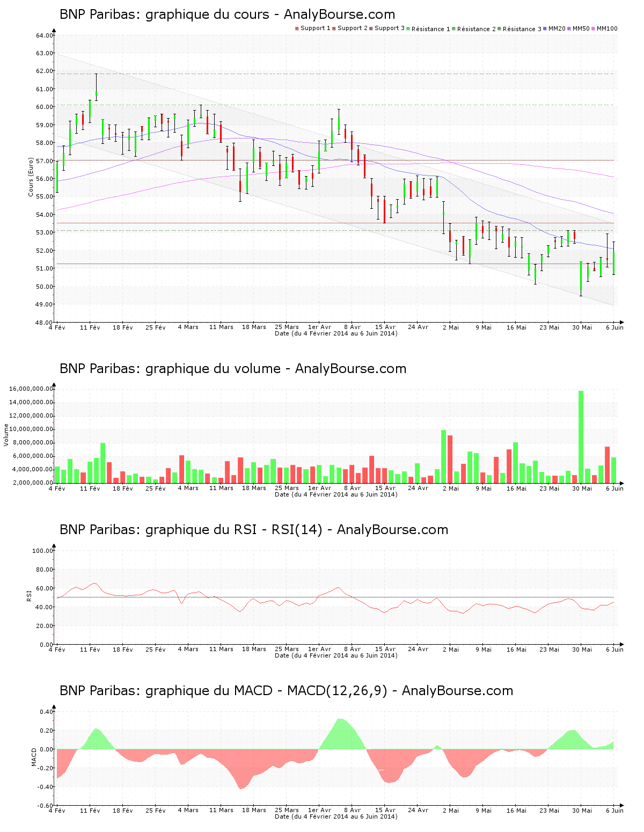Screen dimensions: 644x832
Task: Select the 'Support 3' legend label
Action: pyautogui.click(x=390, y=28)
